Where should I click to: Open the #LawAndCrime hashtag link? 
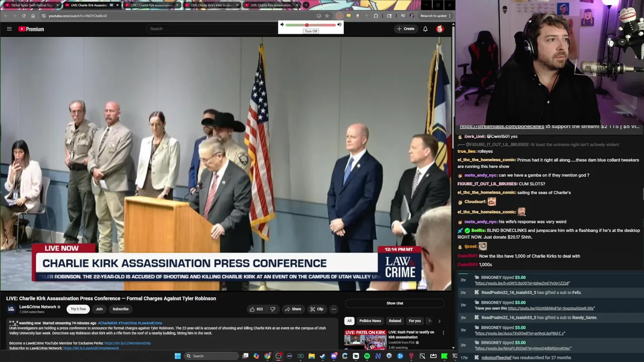pos(150,323)
